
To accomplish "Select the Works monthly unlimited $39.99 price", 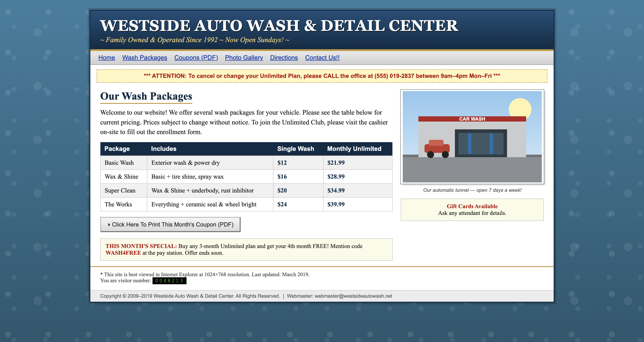I will pyautogui.click(x=336, y=204).
